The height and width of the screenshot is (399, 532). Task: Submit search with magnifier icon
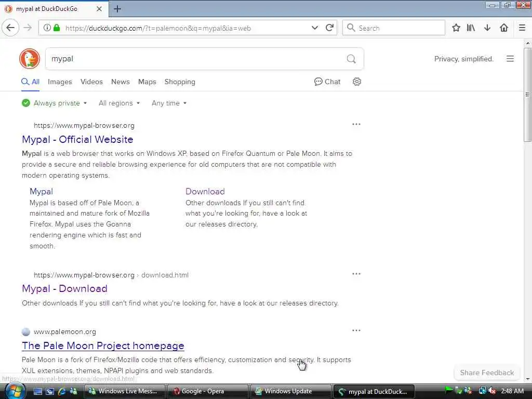click(351, 59)
